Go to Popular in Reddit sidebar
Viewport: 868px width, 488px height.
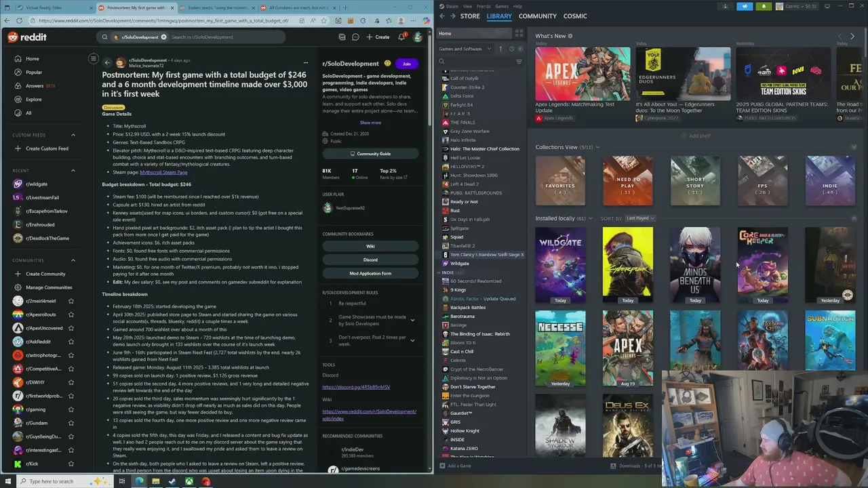(33, 73)
